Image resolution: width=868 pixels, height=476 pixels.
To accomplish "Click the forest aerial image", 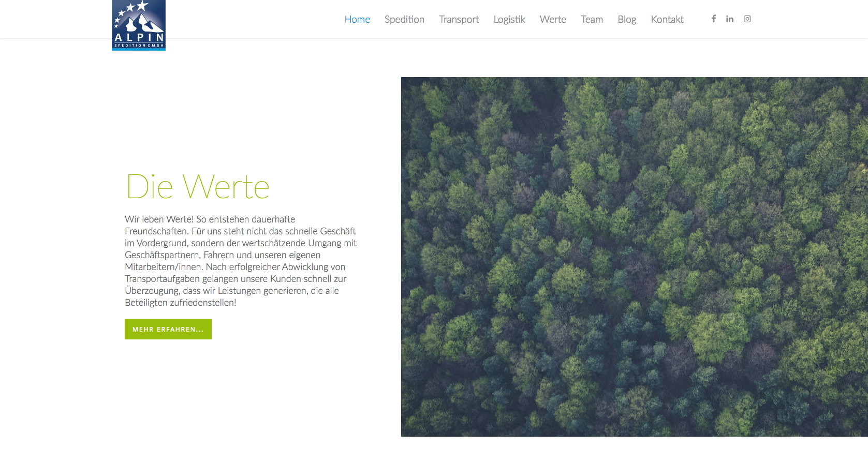I will click(635, 257).
